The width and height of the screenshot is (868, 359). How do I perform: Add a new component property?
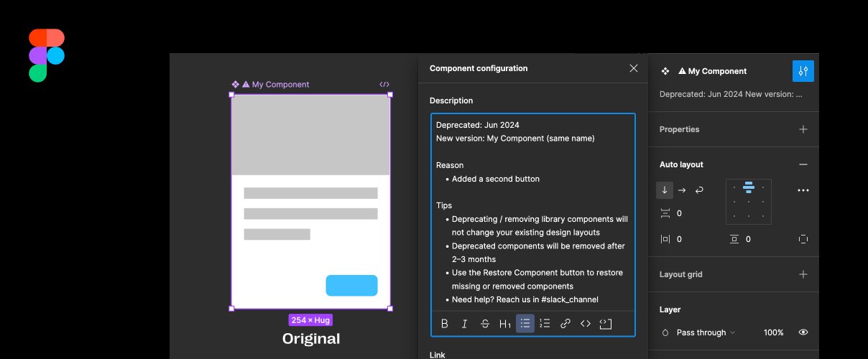(803, 129)
